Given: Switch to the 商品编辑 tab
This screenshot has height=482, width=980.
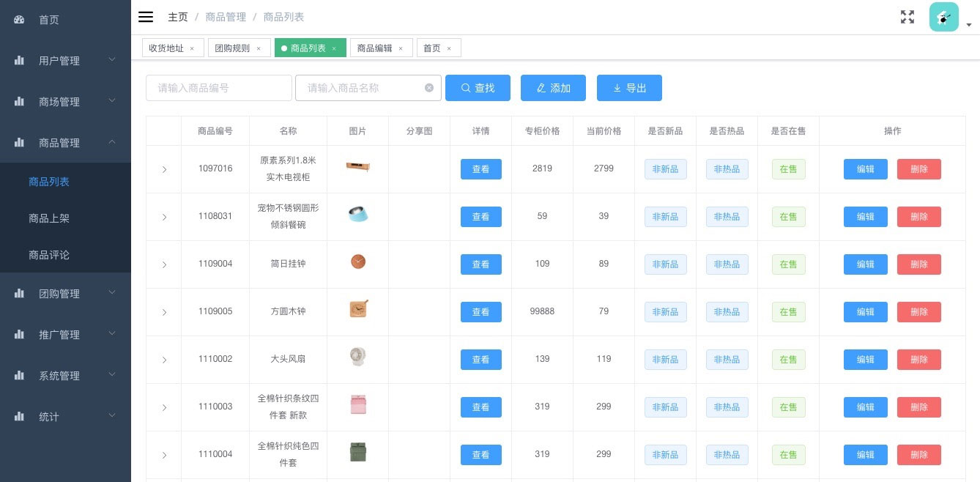Looking at the screenshot, I should point(375,48).
